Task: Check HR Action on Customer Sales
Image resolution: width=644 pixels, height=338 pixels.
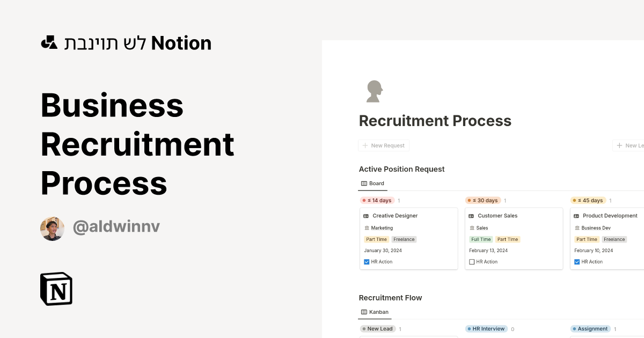Action: [472, 262]
